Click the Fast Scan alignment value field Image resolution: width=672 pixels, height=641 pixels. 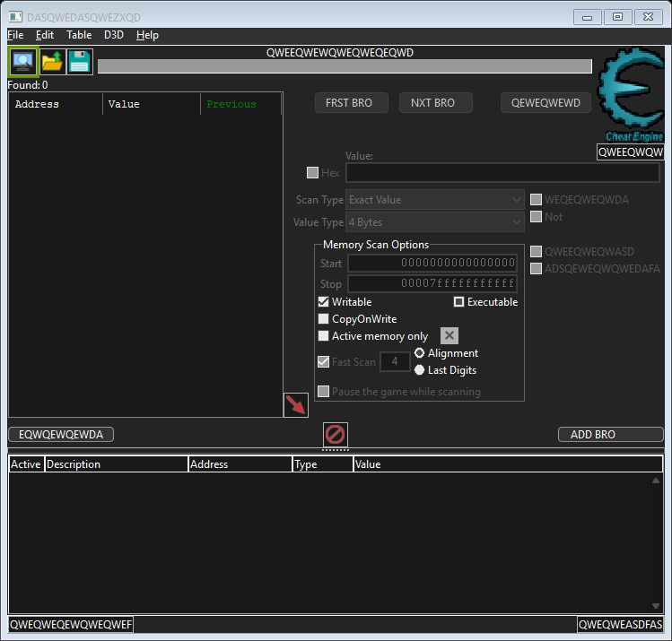click(x=395, y=362)
